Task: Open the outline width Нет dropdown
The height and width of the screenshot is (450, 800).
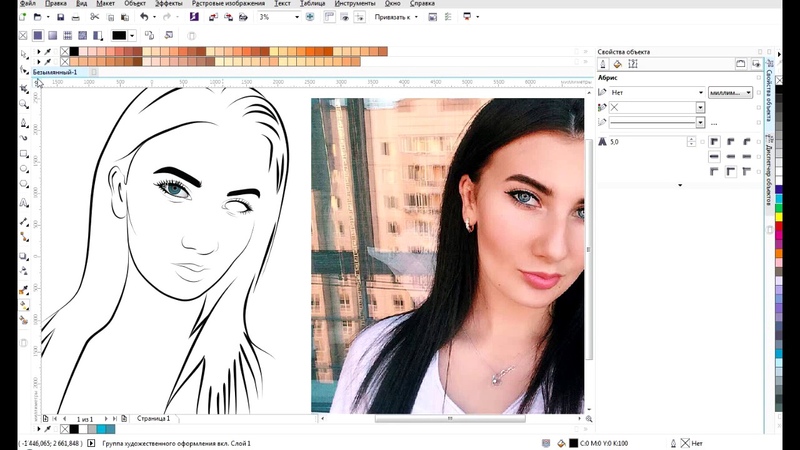Action: (701, 92)
